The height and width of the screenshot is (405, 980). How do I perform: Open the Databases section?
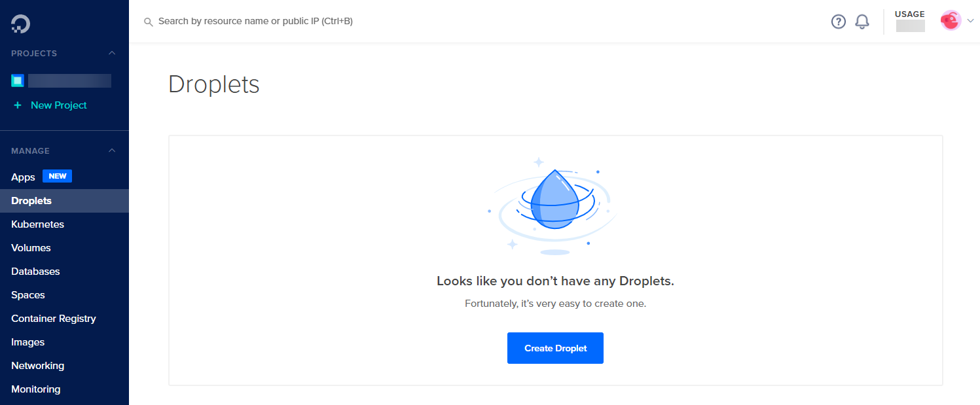click(x=35, y=272)
